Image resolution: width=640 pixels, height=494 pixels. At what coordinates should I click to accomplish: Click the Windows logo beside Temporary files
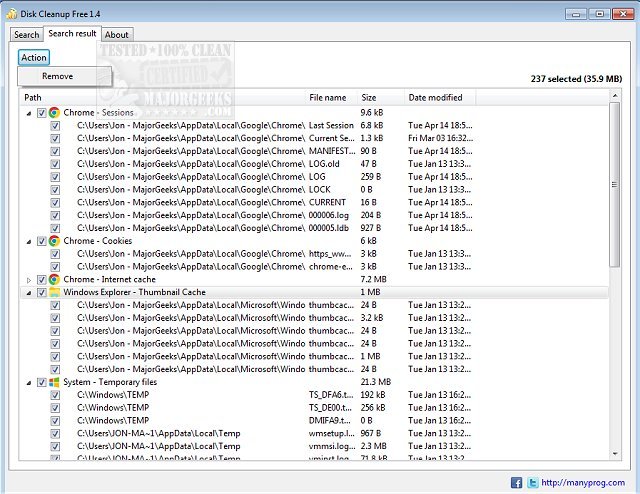pos(54,382)
